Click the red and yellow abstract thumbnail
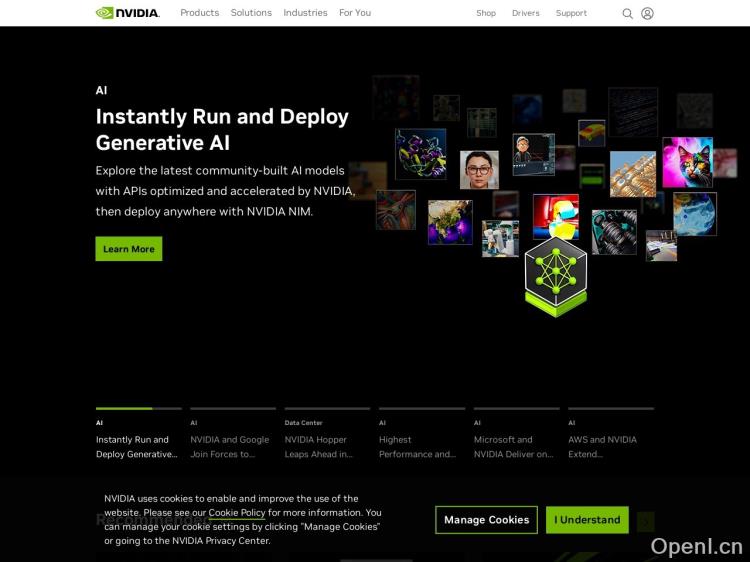The image size is (750, 562). (556, 217)
